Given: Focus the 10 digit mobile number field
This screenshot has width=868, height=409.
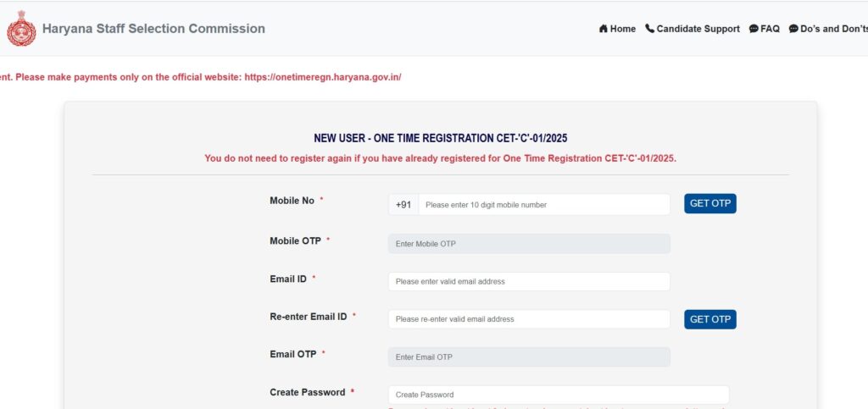Looking at the screenshot, I should click(x=544, y=205).
